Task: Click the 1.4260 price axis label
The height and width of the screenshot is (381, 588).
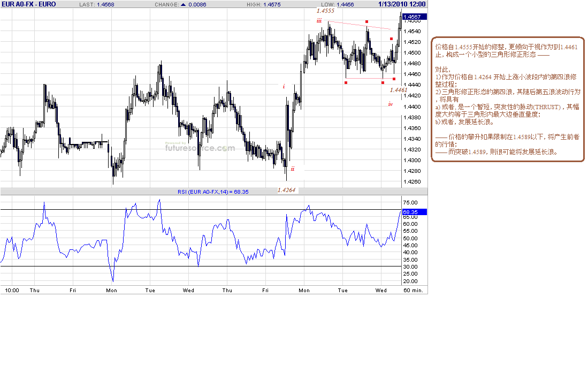Action: [413, 182]
